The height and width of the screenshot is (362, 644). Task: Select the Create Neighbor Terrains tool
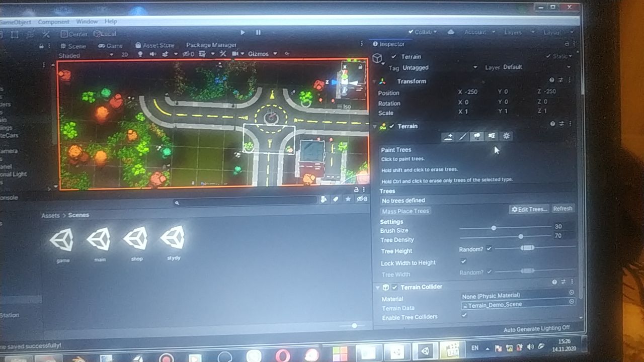tap(448, 136)
